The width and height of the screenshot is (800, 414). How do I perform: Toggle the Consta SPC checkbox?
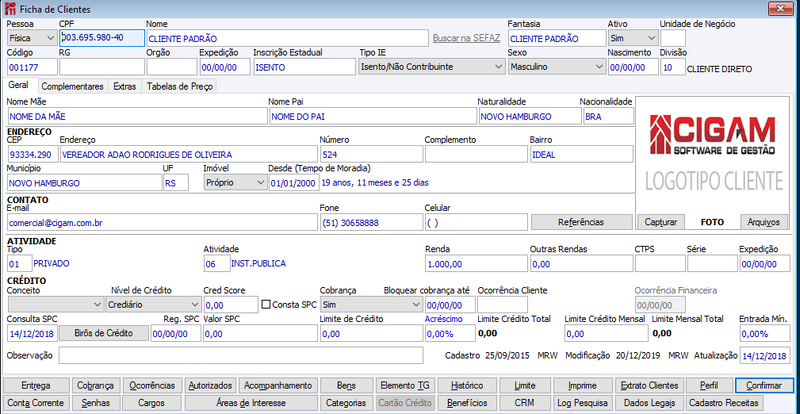[265, 305]
